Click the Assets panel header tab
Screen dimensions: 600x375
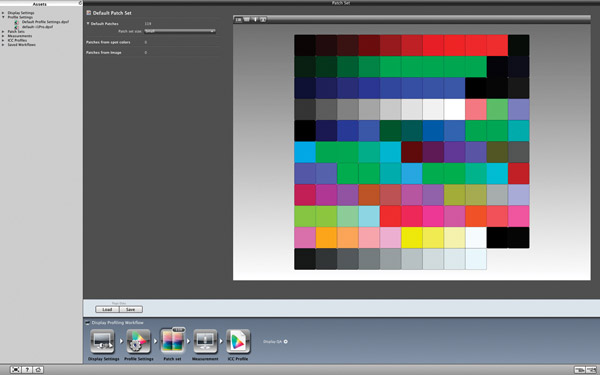click(x=40, y=3)
